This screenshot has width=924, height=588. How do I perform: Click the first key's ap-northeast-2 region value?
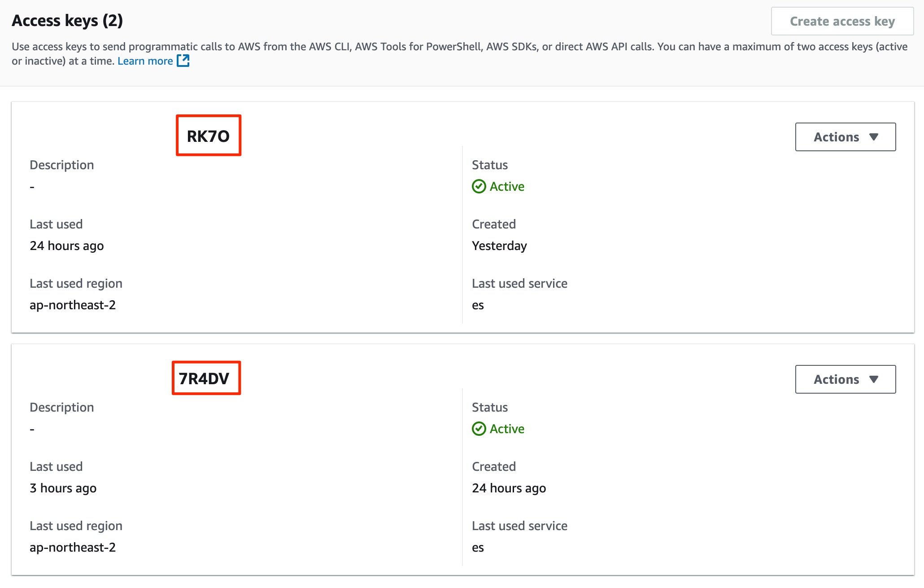(x=73, y=305)
